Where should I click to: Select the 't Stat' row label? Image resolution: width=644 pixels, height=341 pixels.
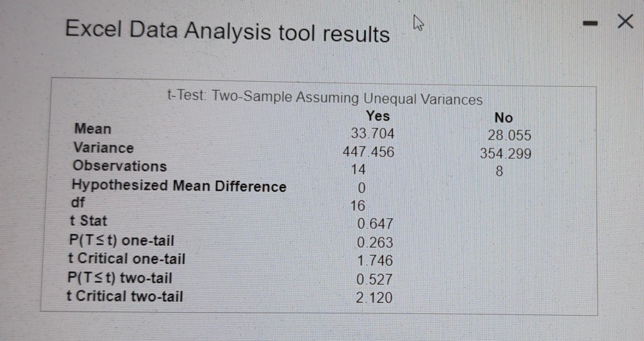pyautogui.click(x=89, y=221)
